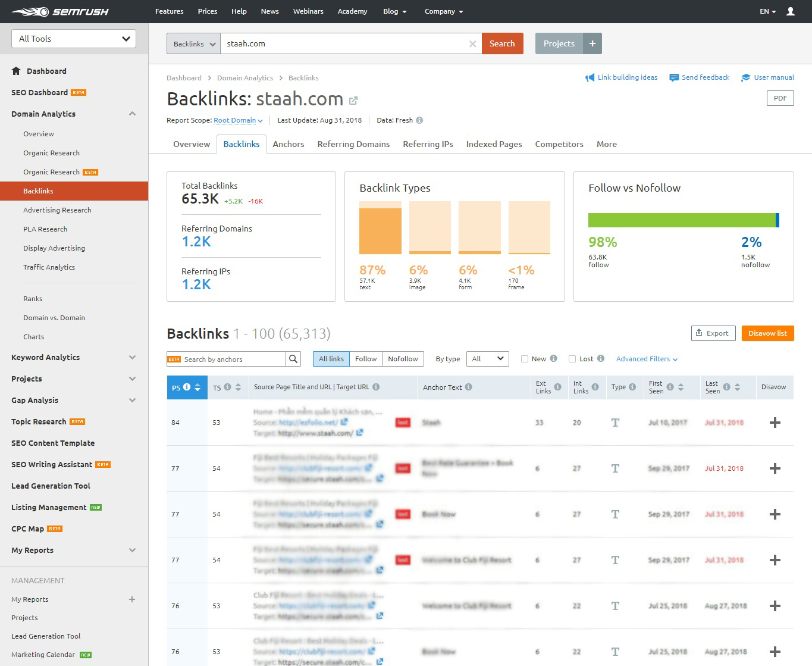This screenshot has height=666, width=812.
Task: Collapse the Domain Analytics section
Action: [x=132, y=114]
